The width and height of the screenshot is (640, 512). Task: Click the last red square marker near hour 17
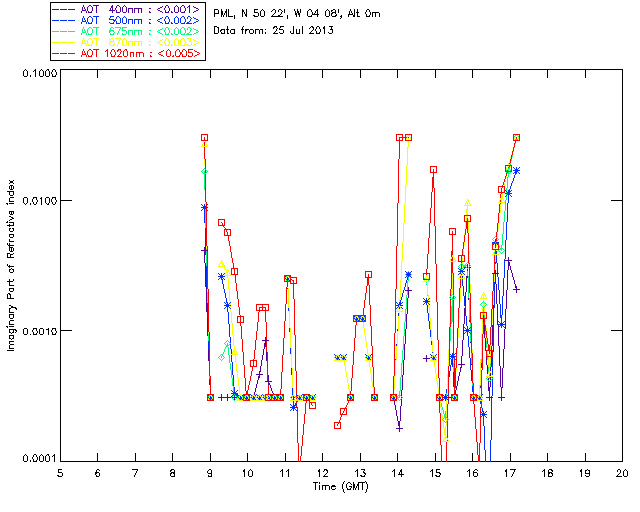pos(516,138)
